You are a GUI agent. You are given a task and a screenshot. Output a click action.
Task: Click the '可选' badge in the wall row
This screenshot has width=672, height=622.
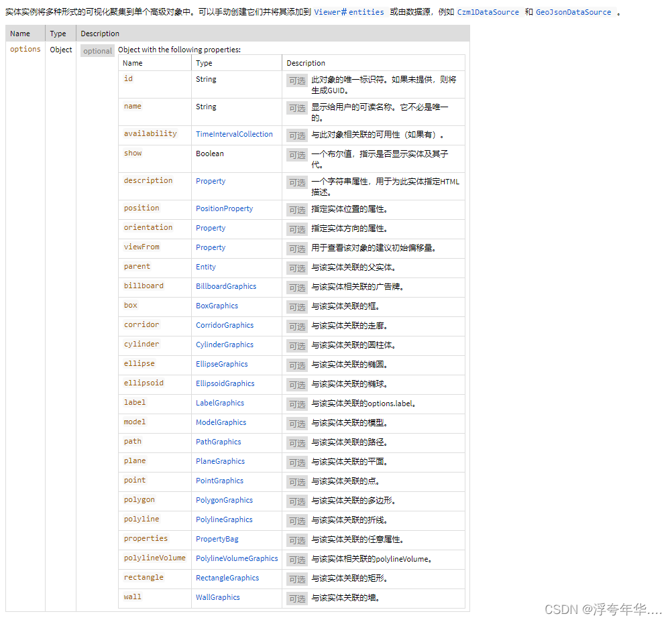click(x=297, y=599)
